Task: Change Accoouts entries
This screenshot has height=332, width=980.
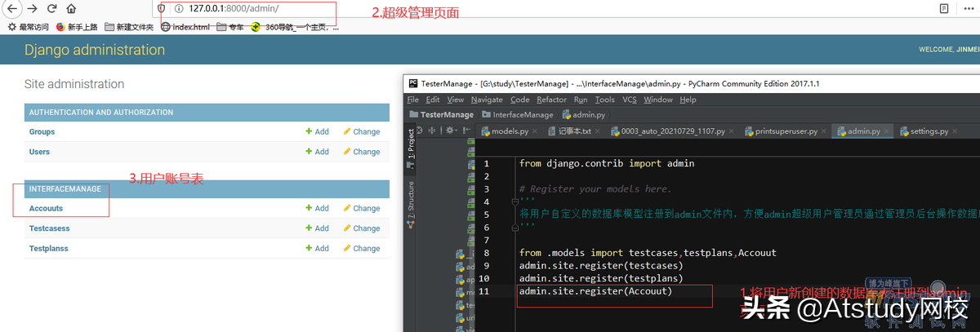Action: tap(362, 208)
